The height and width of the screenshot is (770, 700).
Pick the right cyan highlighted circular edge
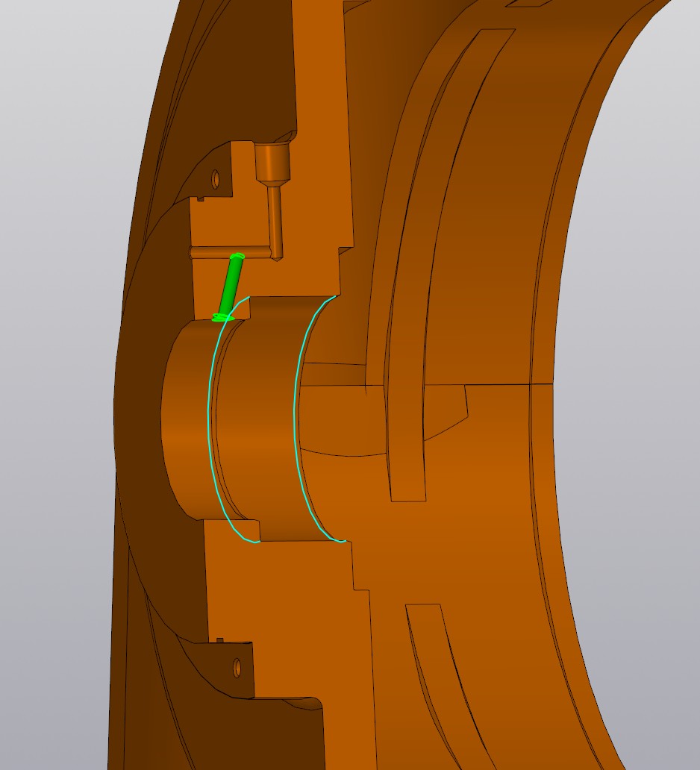pos(297,433)
